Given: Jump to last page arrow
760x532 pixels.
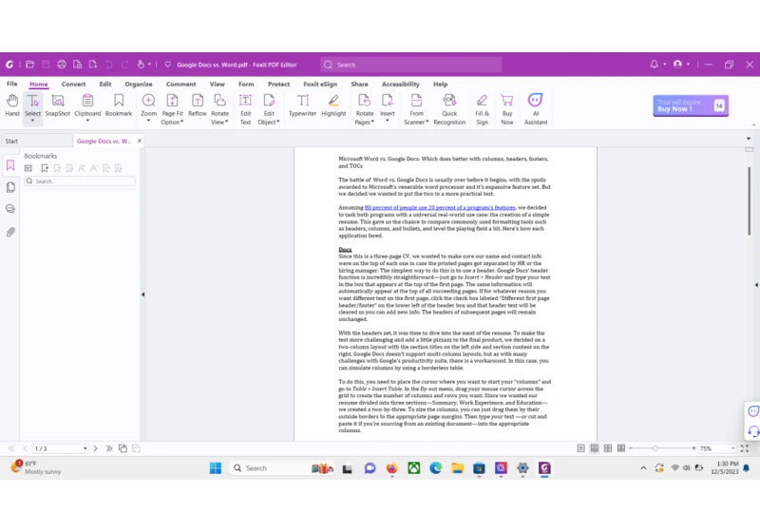Looking at the screenshot, I should (109, 448).
